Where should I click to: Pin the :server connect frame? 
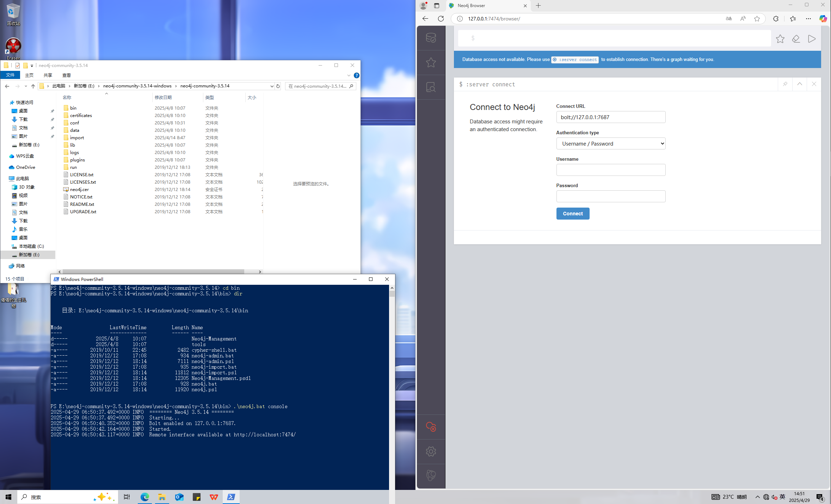(785, 84)
